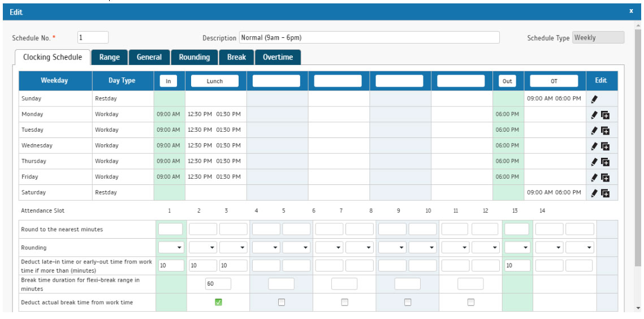Edit the Wednesday schedule with pencil icon
The image size is (644, 319).
594,146
